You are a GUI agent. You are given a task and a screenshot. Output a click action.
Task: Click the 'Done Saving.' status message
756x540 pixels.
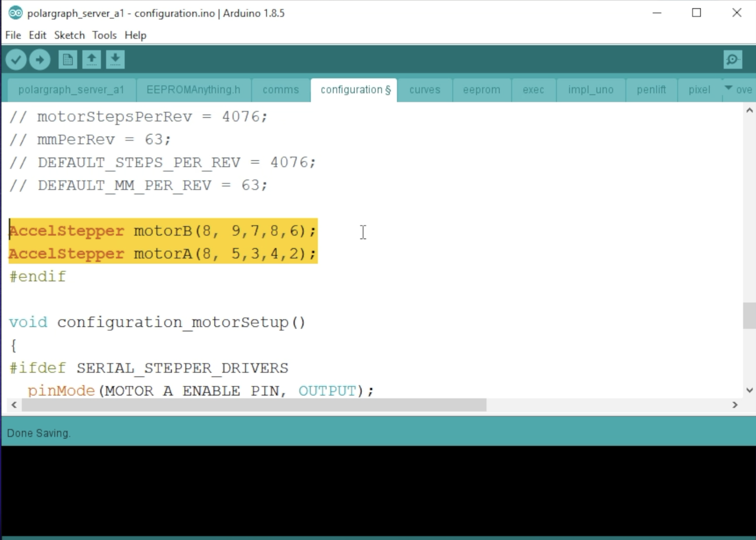39,433
